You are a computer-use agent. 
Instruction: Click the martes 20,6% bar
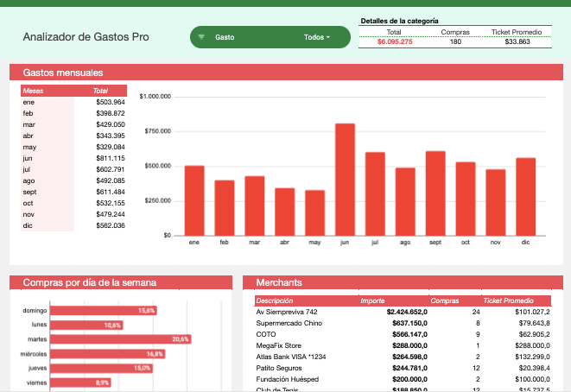120,339
